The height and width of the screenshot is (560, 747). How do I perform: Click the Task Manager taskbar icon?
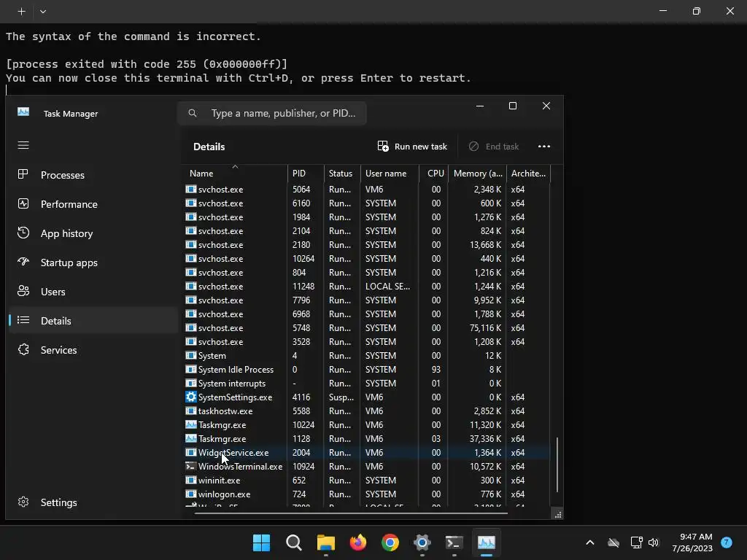(x=487, y=542)
